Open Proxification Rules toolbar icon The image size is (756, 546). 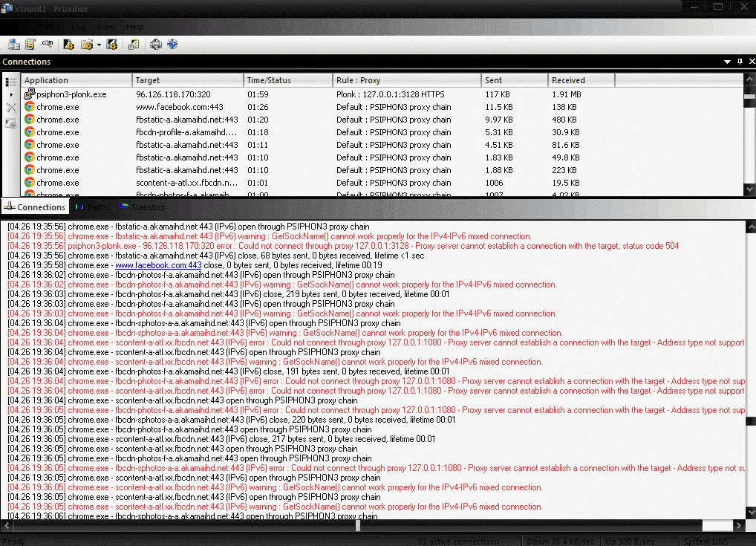point(30,45)
